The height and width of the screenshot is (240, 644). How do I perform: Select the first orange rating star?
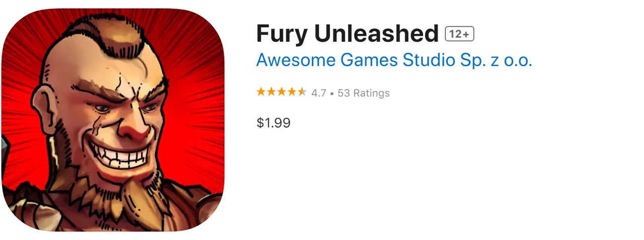261,92
